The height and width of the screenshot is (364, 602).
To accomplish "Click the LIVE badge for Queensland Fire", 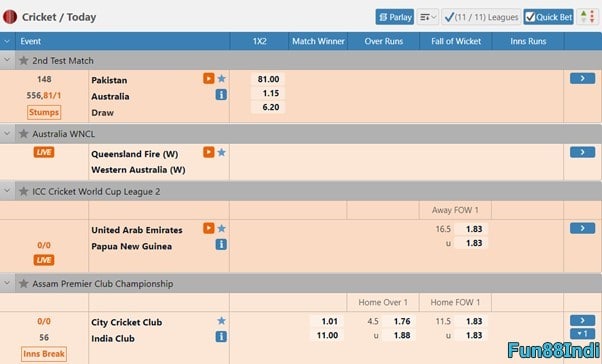I will [44, 152].
